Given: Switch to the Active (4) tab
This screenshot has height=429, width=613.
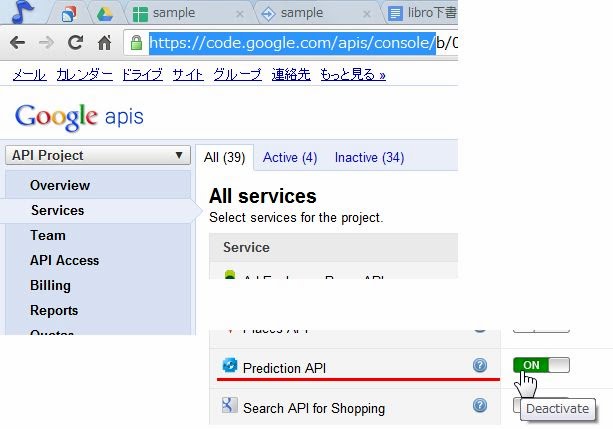Looking at the screenshot, I should pos(290,157).
